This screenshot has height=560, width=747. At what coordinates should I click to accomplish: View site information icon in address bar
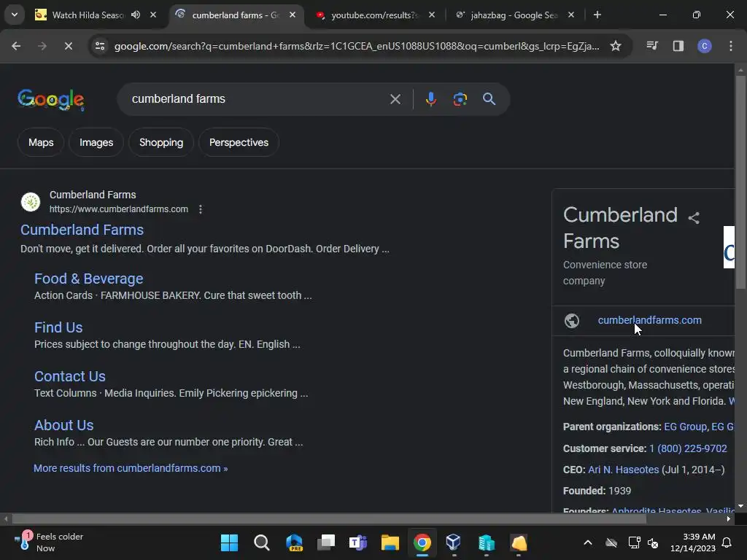100,46
